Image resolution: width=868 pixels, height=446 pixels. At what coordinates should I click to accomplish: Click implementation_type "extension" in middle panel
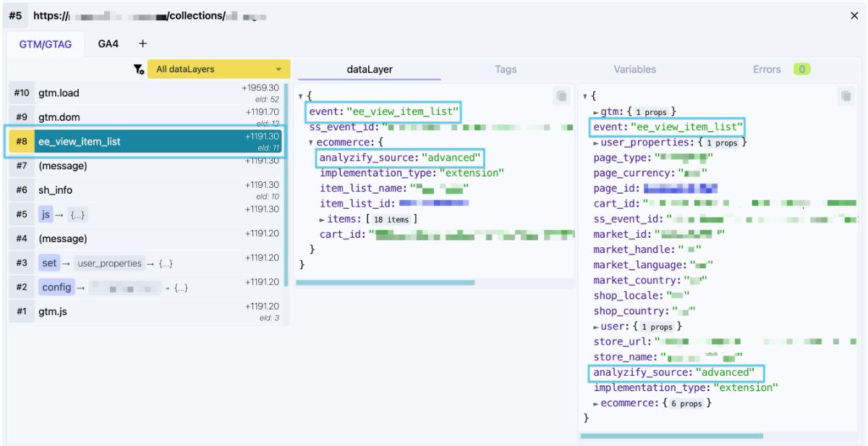[412, 173]
